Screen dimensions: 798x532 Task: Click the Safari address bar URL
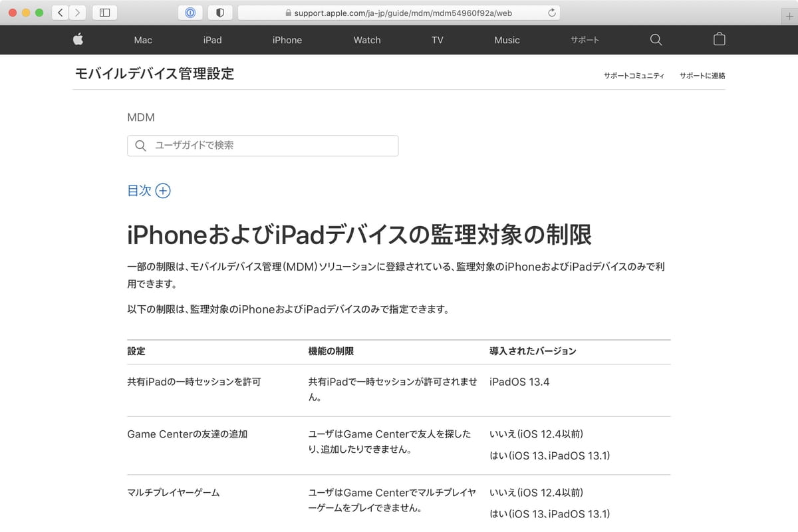398,13
